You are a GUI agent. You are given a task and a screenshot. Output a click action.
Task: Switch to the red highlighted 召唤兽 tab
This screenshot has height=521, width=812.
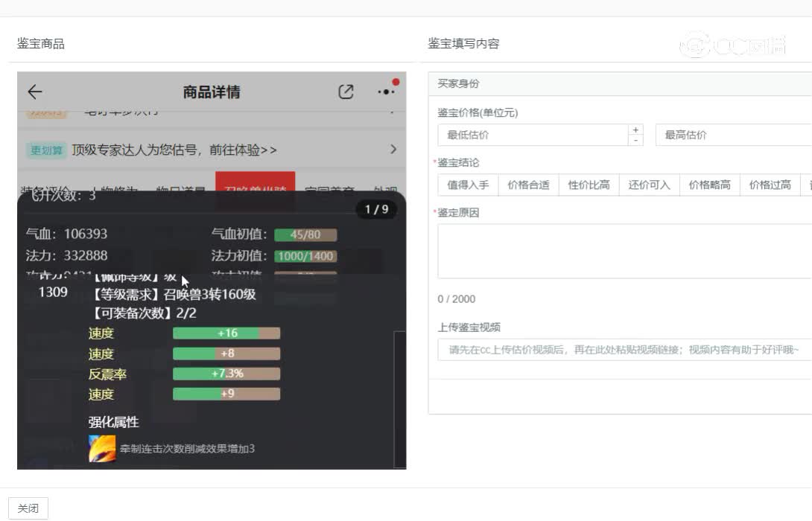pyautogui.click(x=255, y=190)
